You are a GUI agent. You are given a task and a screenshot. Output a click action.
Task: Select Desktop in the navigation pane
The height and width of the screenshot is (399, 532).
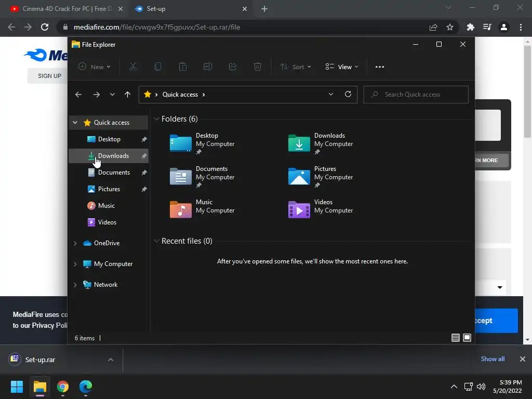pyautogui.click(x=109, y=139)
